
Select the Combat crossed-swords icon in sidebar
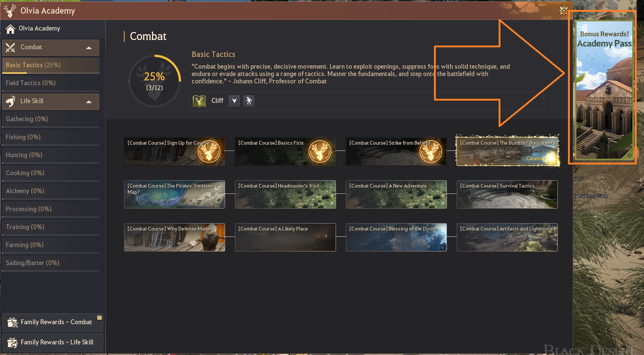click(10, 47)
